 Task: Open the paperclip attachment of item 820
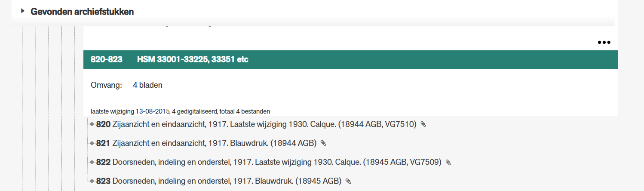click(423, 124)
